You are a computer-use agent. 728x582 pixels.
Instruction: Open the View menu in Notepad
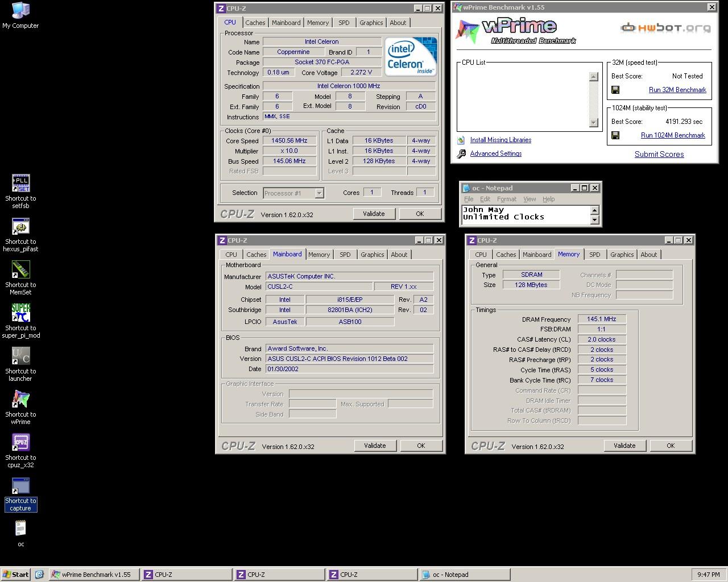[530, 199]
